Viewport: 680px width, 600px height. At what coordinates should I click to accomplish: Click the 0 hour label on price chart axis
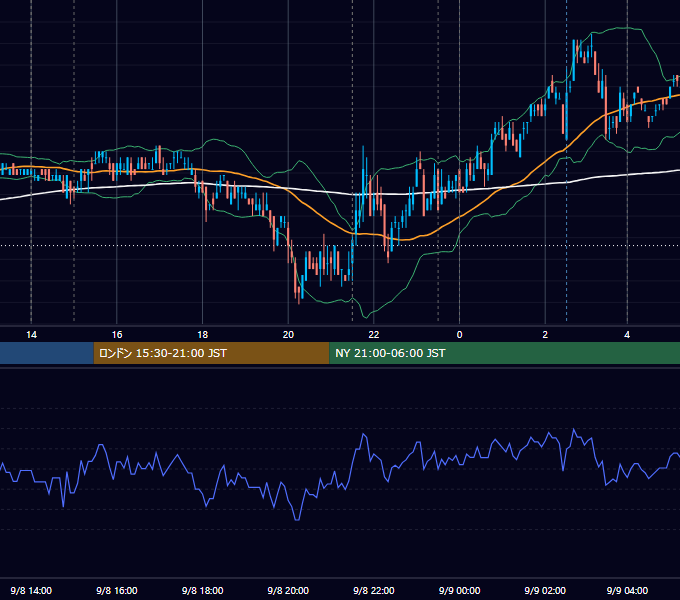[460, 335]
